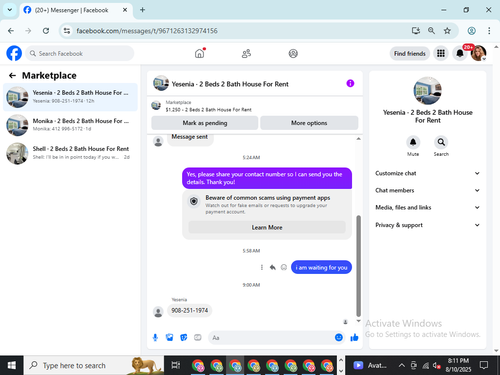Expand Privacy & support section
This screenshot has height=375, width=500.
427,225
